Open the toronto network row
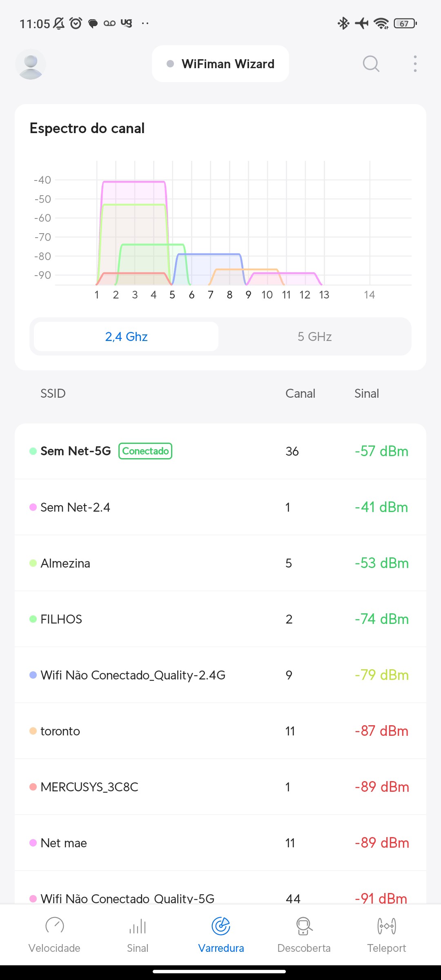Image resolution: width=441 pixels, height=980 pixels. [220, 731]
